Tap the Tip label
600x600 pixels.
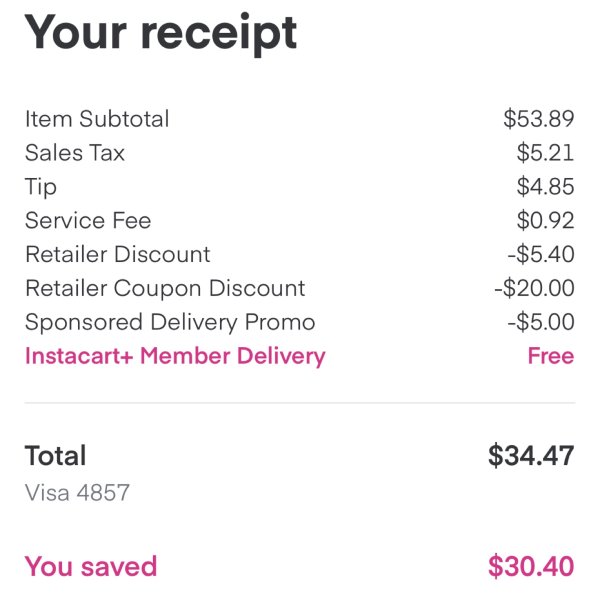click(x=41, y=188)
